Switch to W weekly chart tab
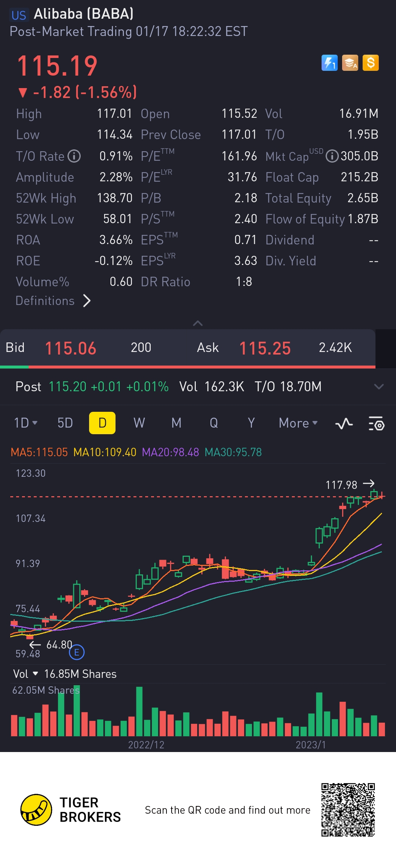Image resolution: width=396 pixels, height=868 pixels. coord(139,423)
